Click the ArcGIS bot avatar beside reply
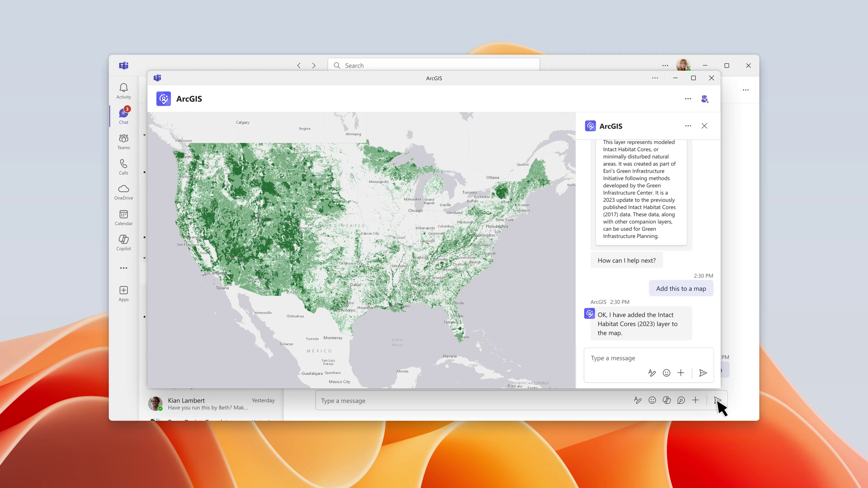 pos(589,313)
